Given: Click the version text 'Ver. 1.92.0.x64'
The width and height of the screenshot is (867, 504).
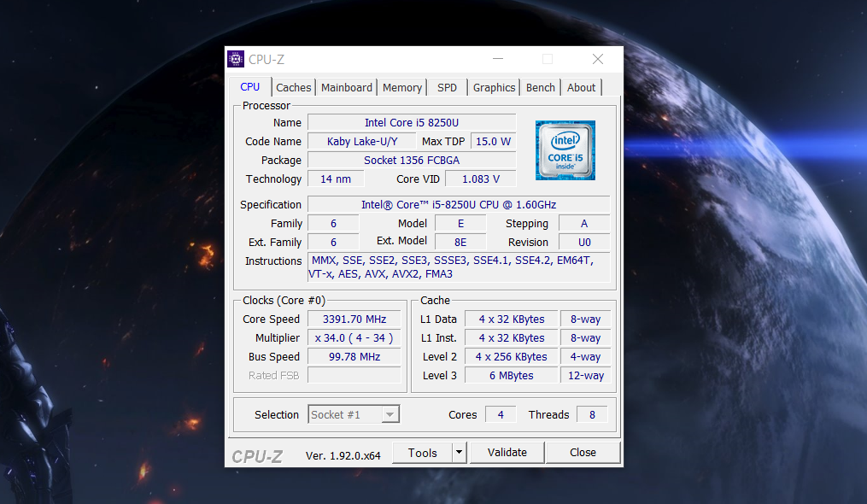Looking at the screenshot, I should click(x=343, y=455).
